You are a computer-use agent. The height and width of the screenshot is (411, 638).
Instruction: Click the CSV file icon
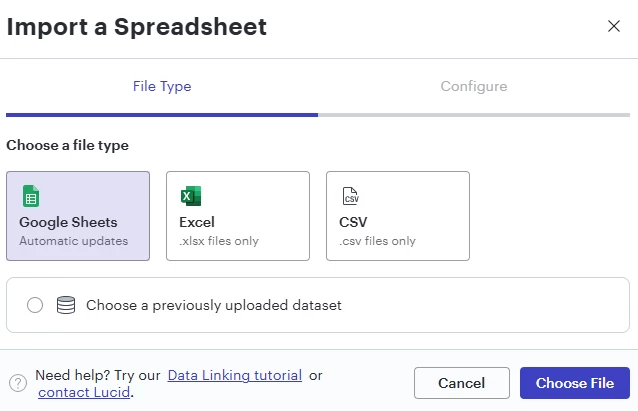[350, 196]
